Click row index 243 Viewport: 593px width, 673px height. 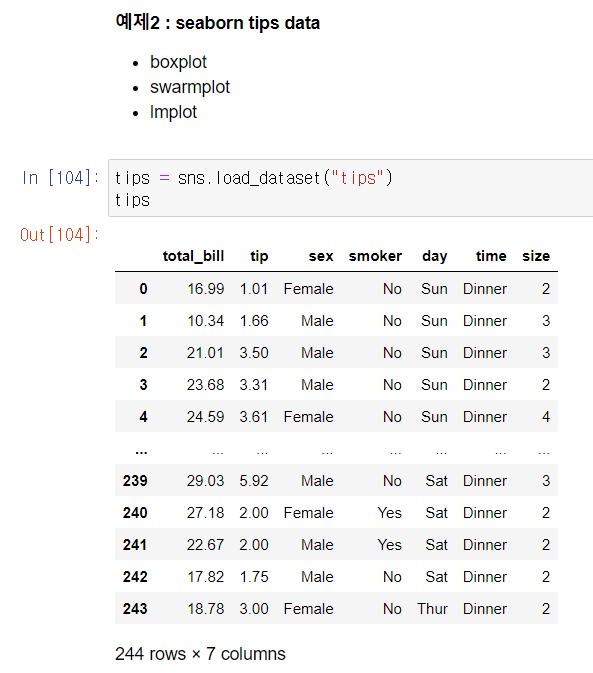tap(135, 609)
